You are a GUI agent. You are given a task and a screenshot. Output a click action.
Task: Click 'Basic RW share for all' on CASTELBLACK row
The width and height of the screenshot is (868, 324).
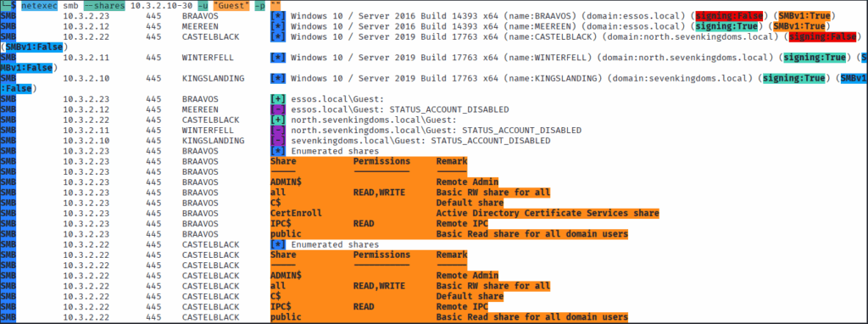(x=493, y=286)
